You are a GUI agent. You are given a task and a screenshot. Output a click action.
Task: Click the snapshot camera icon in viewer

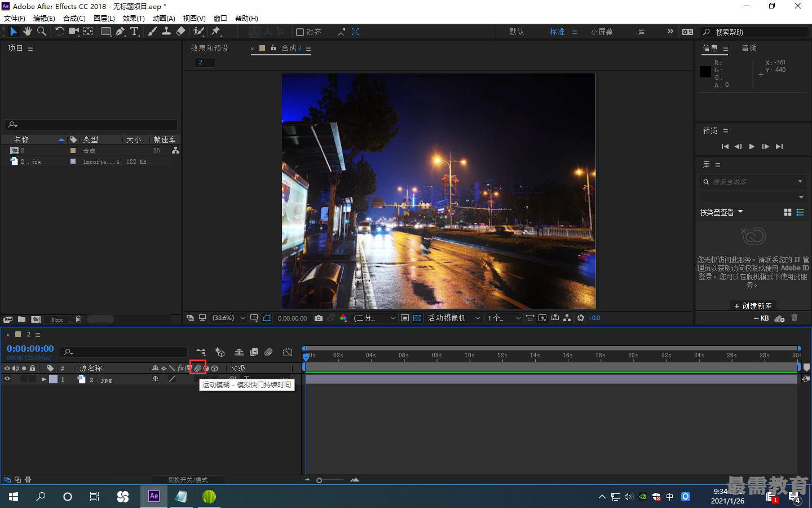(319, 318)
